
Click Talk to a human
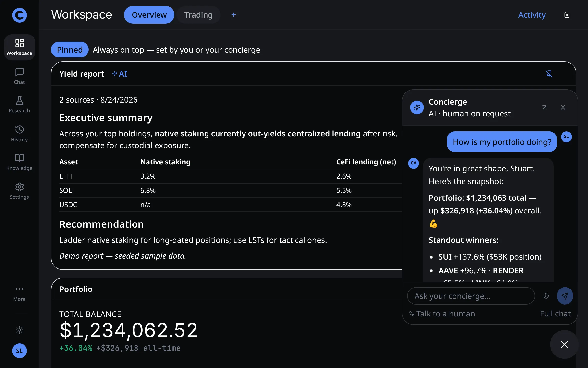tap(442, 314)
